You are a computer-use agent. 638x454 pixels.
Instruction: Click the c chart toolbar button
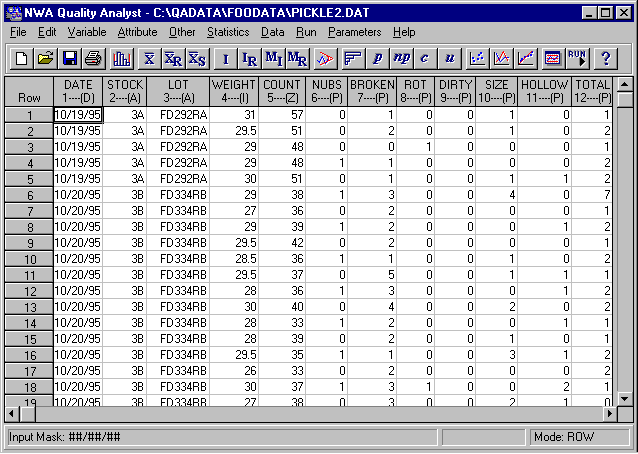pyautogui.click(x=424, y=58)
